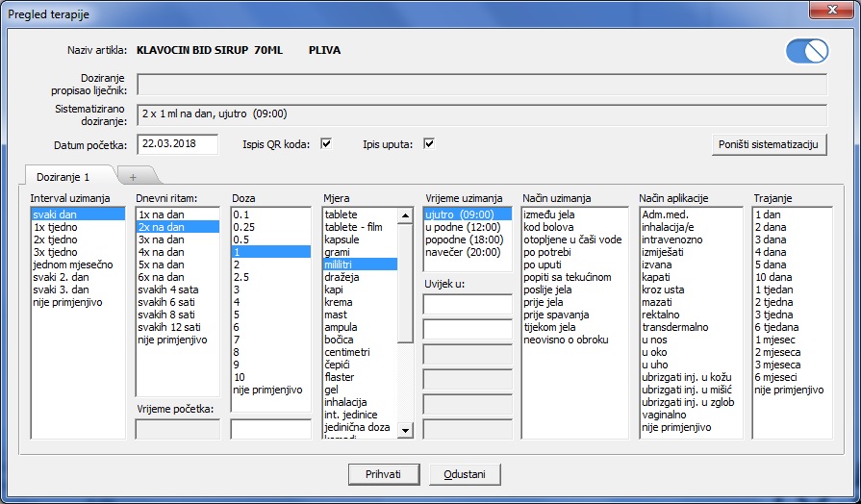Select 'tablete - film' measure

[360, 227]
